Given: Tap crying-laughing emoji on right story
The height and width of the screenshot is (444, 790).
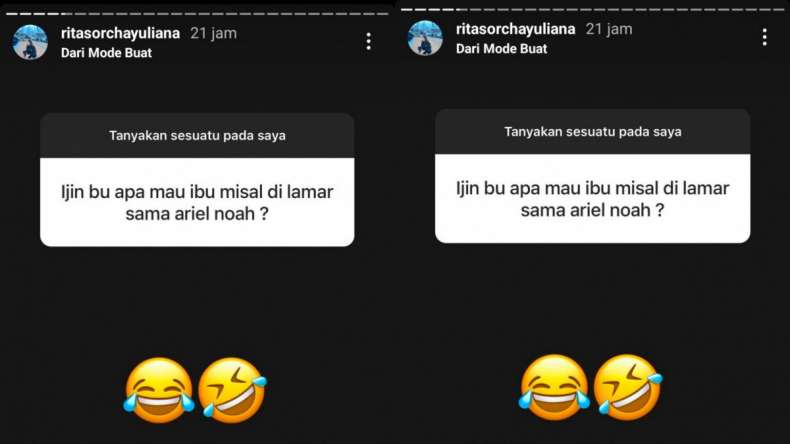Looking at the screenshot, I should click(x=554, y=387).
